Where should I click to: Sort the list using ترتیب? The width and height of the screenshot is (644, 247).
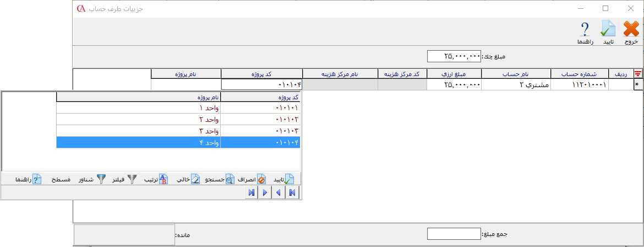pos(156,180)
